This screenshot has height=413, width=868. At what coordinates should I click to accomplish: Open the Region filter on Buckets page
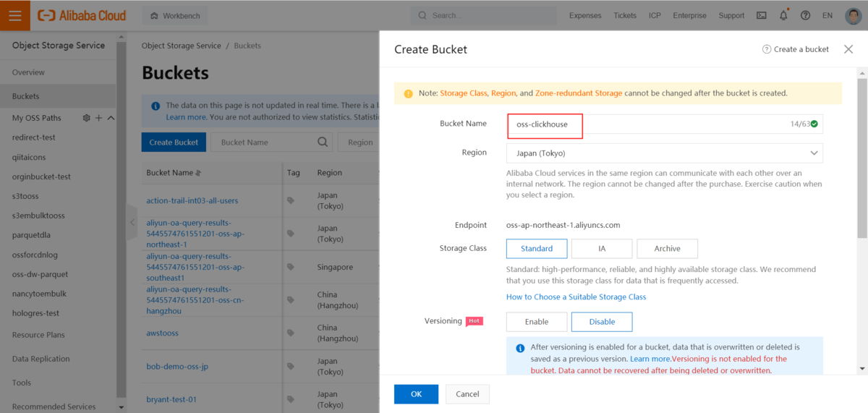click(359, 142)
